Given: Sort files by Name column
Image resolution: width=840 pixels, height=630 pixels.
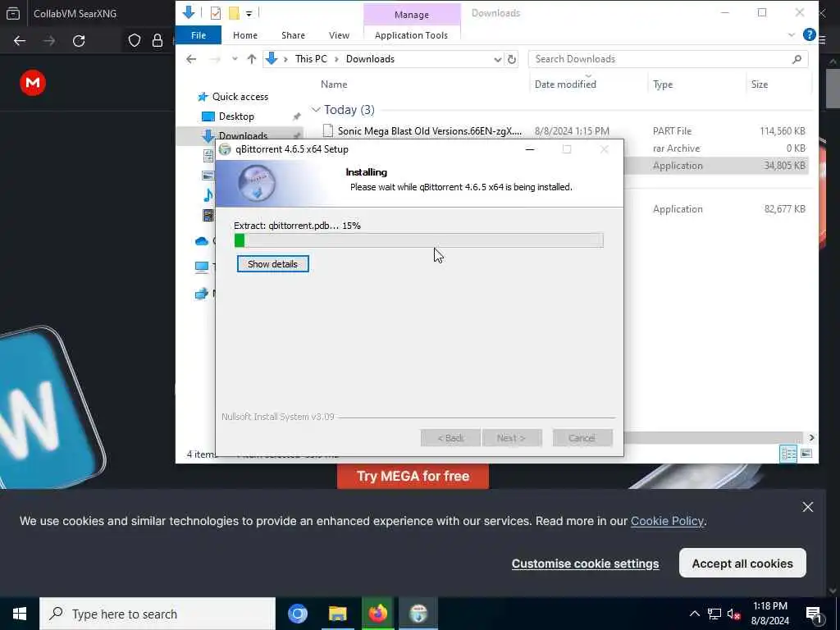Looking at the screenshot, I should 334,84.
